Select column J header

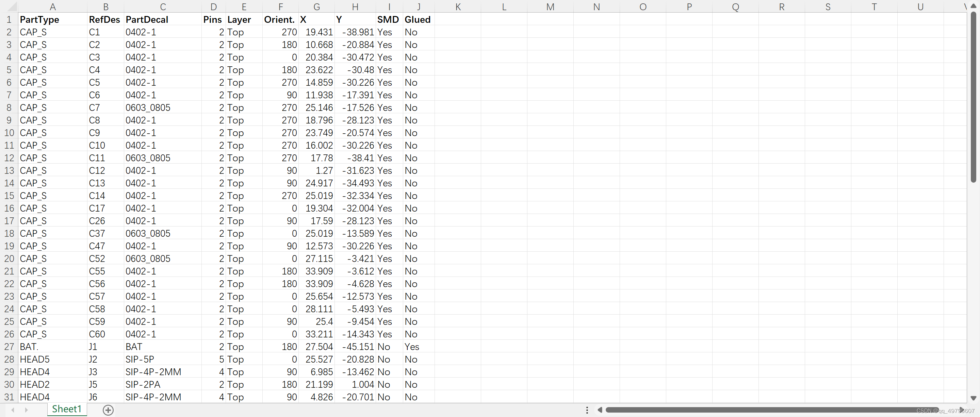[x=418, y=6]
